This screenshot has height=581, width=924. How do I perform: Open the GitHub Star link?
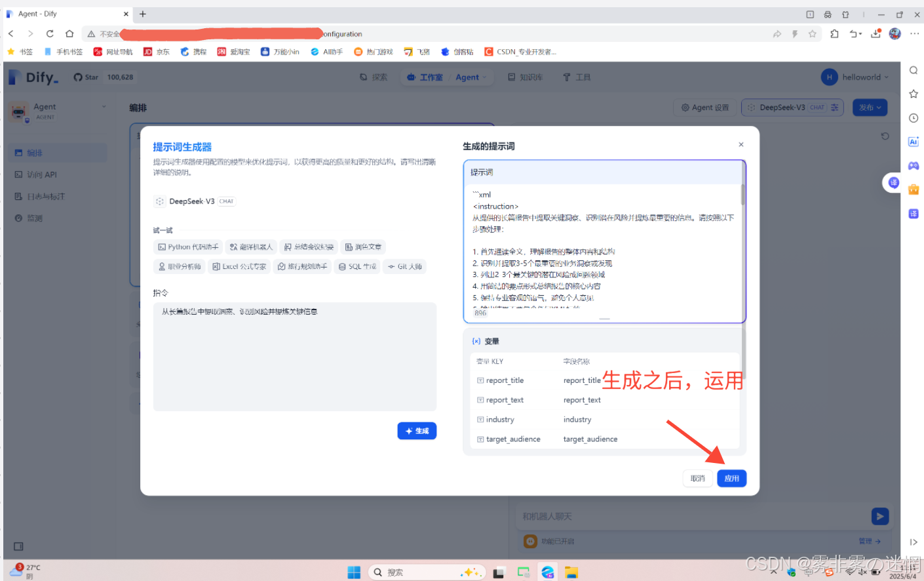click(86, 77)
